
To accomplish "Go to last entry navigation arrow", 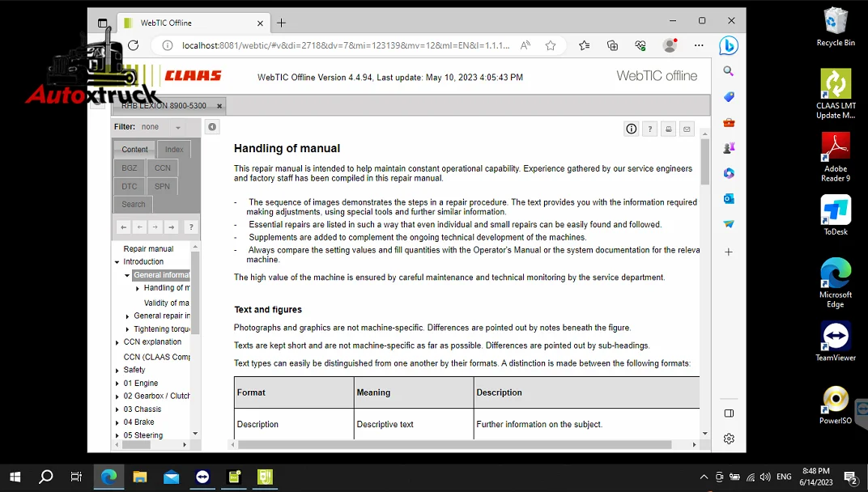I will pyautogui.click(x=172, y=227).
